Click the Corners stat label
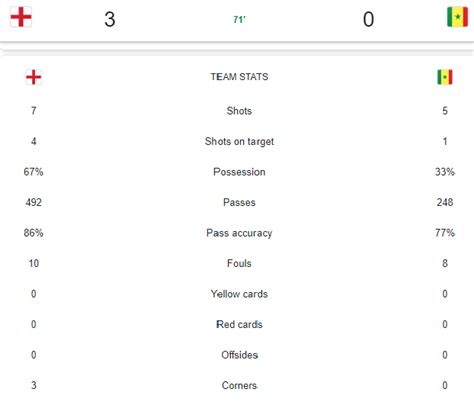The height and width of the screenshot is (405, 474). 239,385
